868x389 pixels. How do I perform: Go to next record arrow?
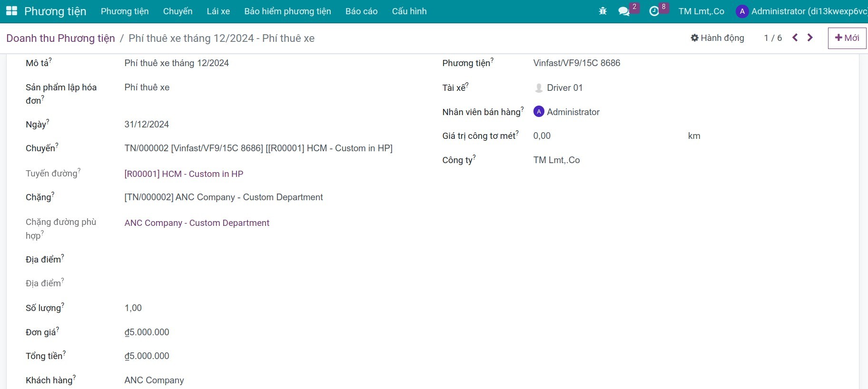810,38
